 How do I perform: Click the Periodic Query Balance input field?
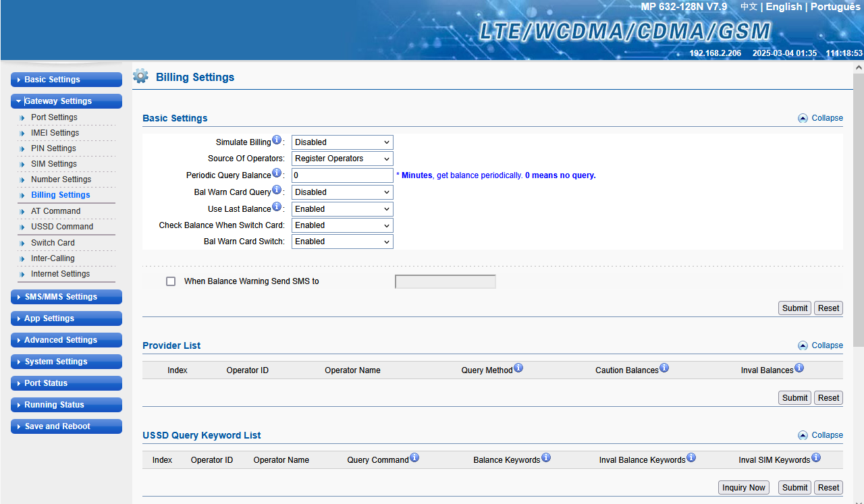342,175
